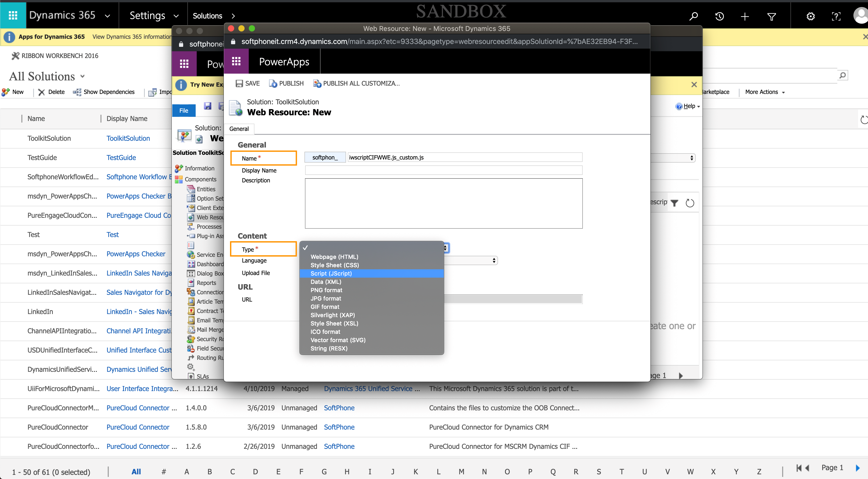Filter solutions by letter A

[x=187, y=472]
